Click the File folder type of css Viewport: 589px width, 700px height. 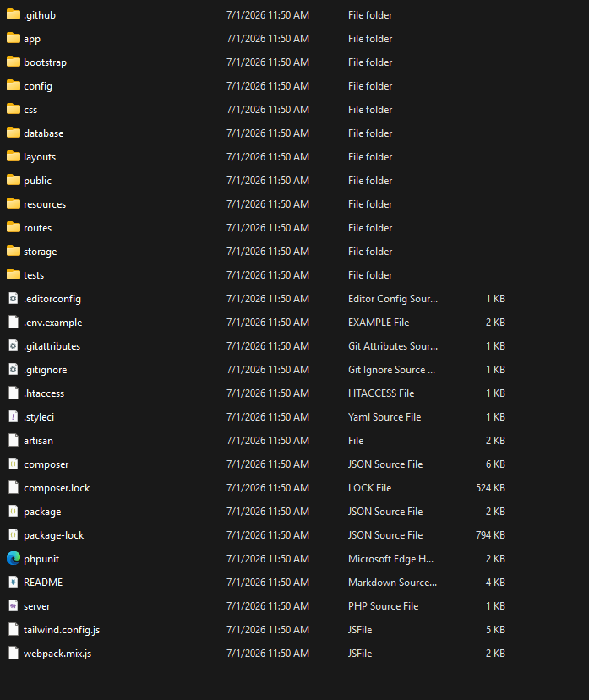[x=370, y=110]
